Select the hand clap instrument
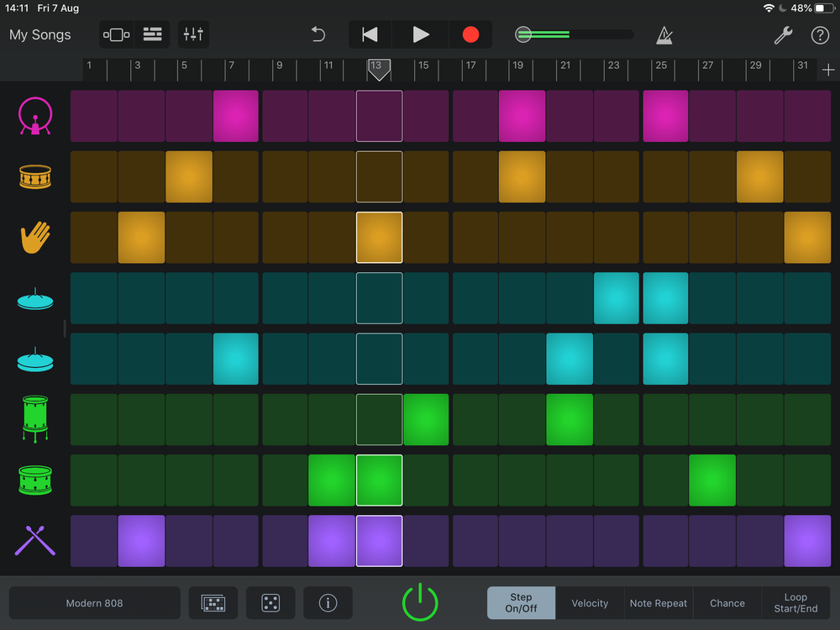Screen dimensions: 840x630 coord(34,238)
